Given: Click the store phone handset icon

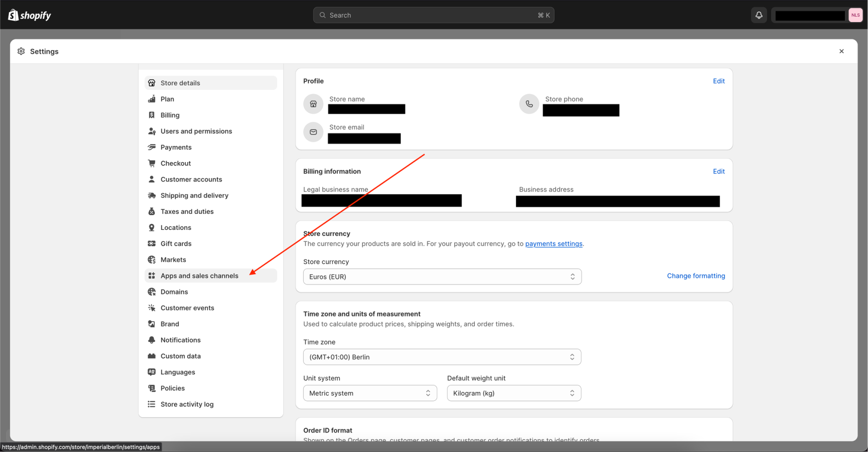Looking at the screenshot, I should pos(529,104).
